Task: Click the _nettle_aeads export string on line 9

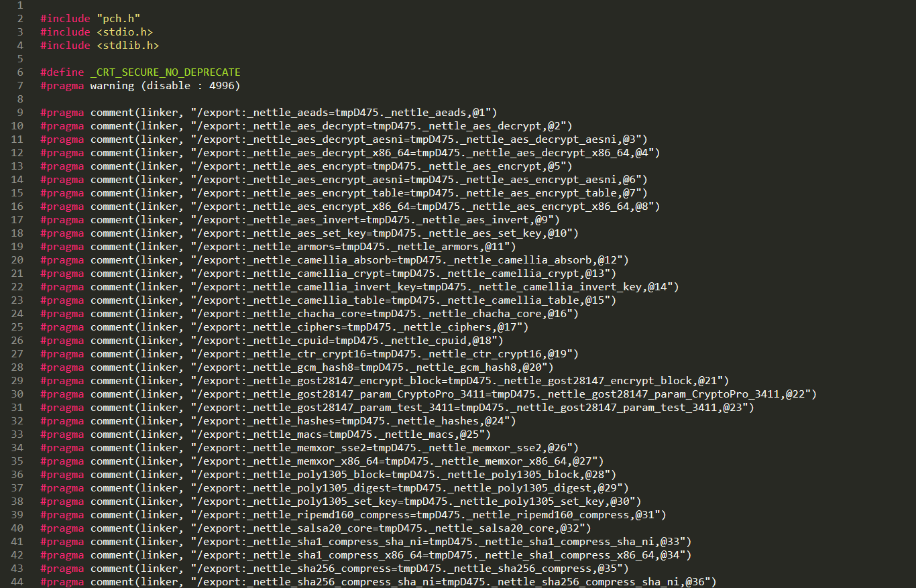Action: 343,113
